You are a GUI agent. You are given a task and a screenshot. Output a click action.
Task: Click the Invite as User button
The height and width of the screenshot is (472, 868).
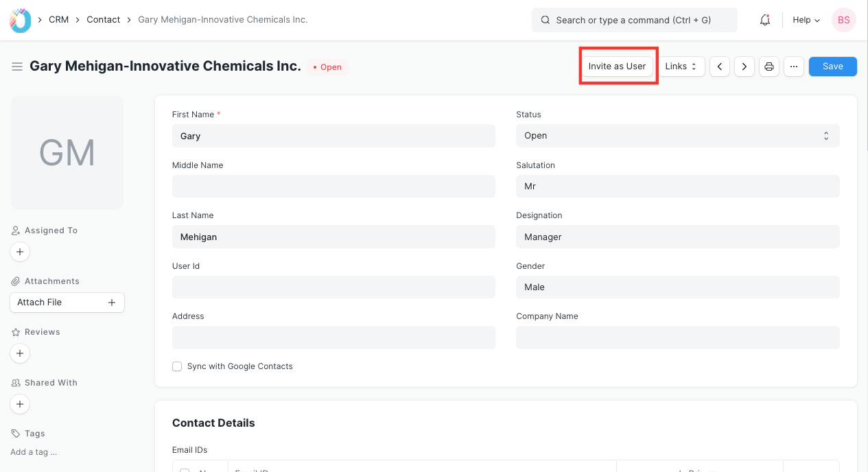coord(617,66)
